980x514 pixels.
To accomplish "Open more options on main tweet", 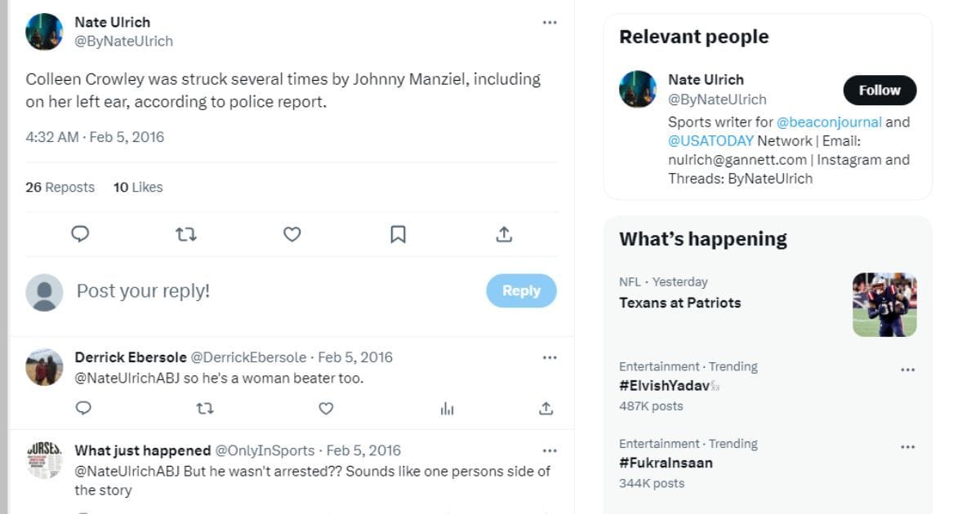I will (550, 23).
